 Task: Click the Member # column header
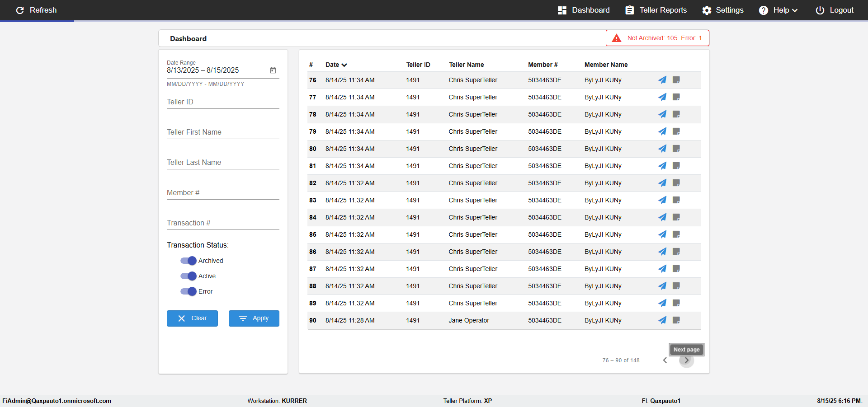pyautogui.click(x=542, y=65)
